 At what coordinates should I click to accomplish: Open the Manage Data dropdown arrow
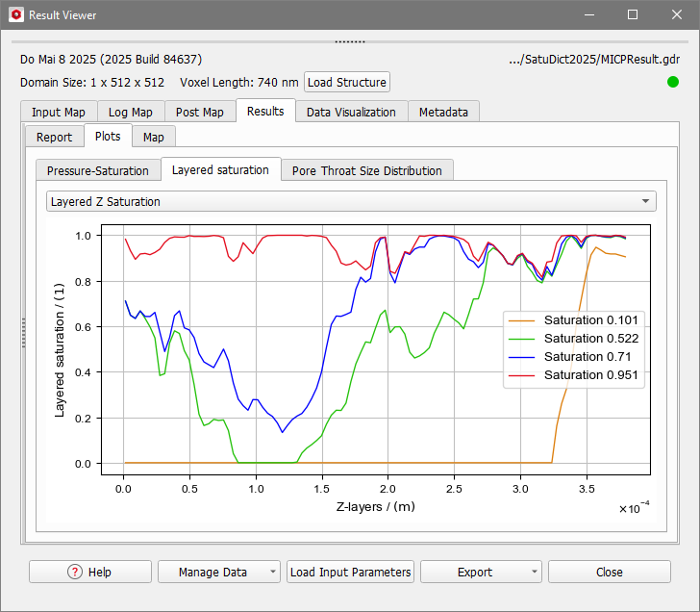pos(273,572)
